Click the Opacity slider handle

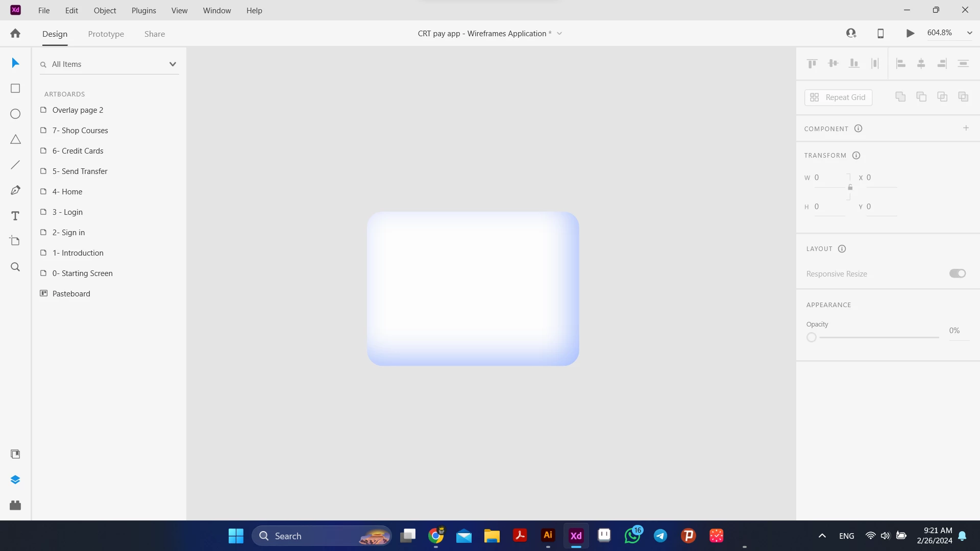812,337
